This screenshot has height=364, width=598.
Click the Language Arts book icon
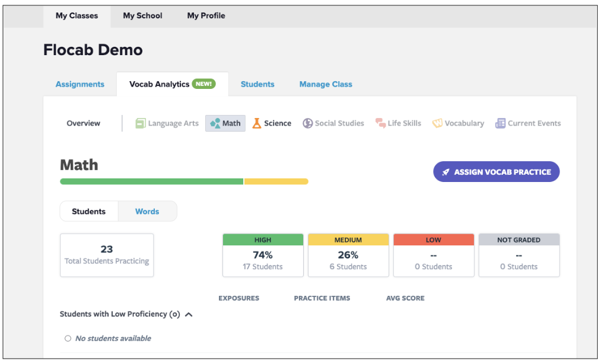(x=141, y=123)
